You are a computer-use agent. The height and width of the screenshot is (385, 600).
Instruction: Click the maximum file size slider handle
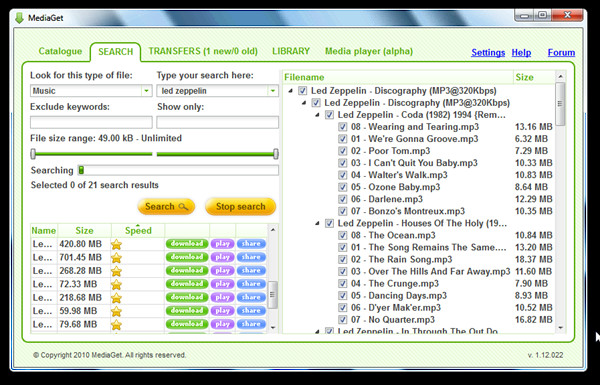[x=276, y=154]
